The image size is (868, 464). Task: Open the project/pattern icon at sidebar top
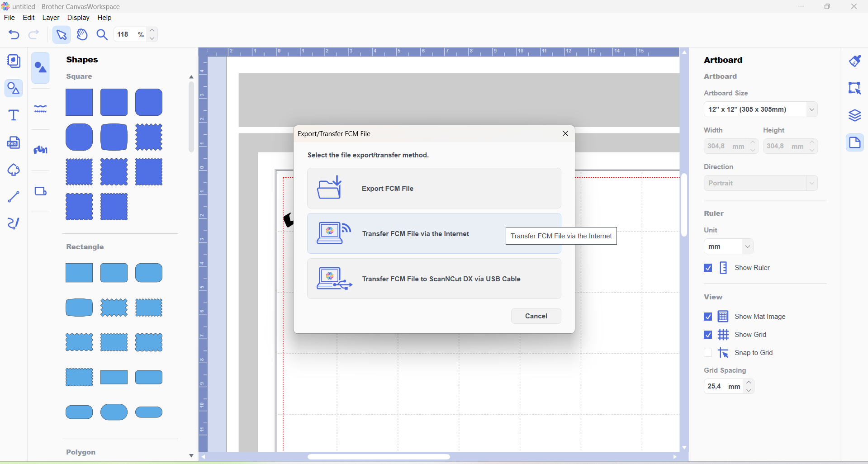[14, 61]
